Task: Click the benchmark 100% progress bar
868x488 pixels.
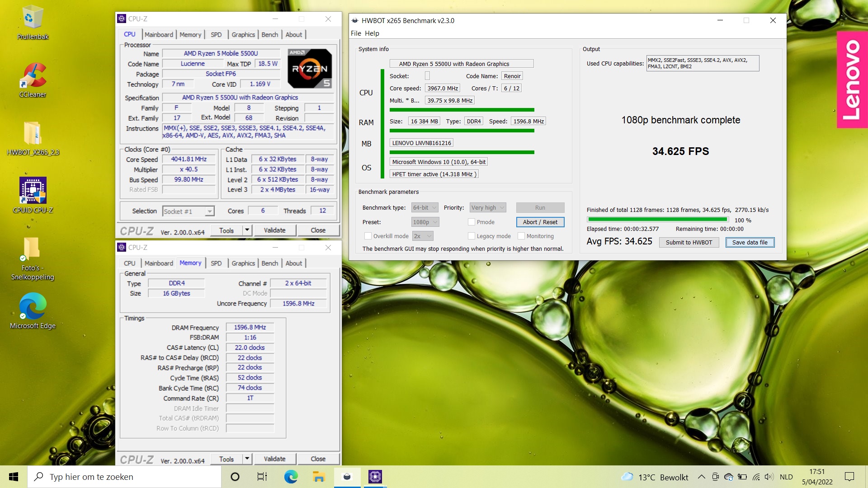Action: pos(657,220)
